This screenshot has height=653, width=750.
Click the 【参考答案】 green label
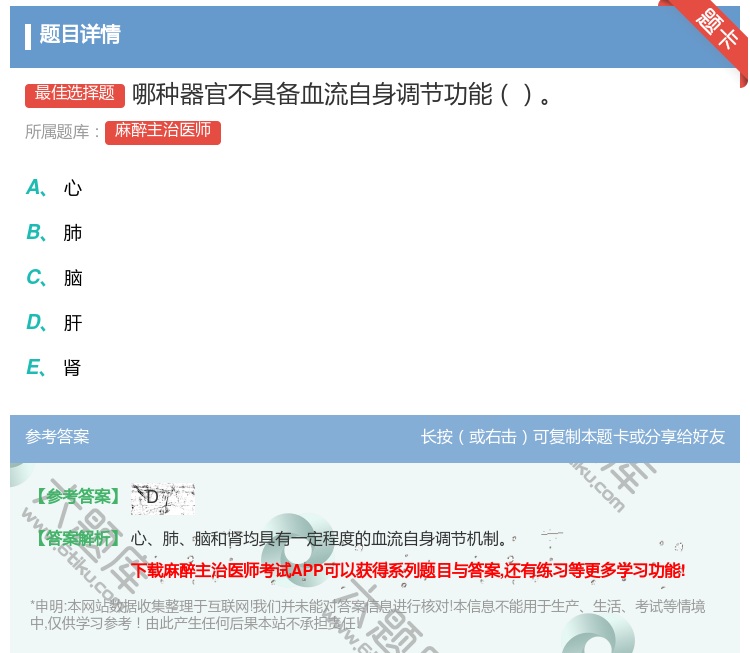(x=78, y=497)
